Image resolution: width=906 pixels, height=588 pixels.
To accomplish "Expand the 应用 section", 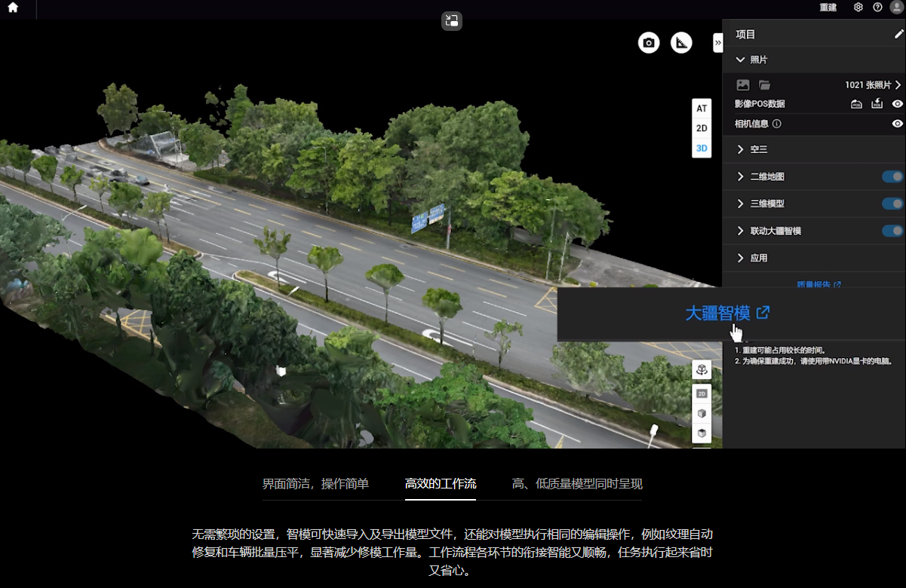I will pyautogui.click(x=758, y=258).
